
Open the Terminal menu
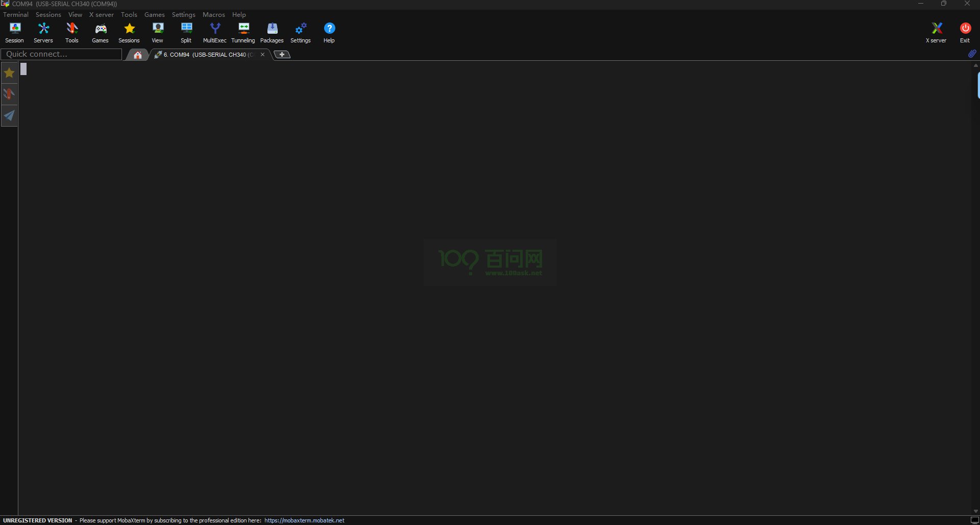[16, 15]
